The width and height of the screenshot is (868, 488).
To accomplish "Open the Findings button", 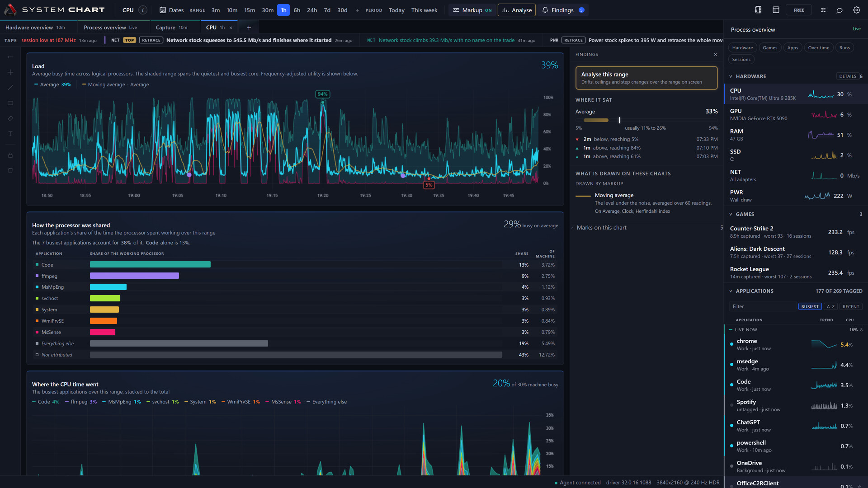I will click(563, 10).
